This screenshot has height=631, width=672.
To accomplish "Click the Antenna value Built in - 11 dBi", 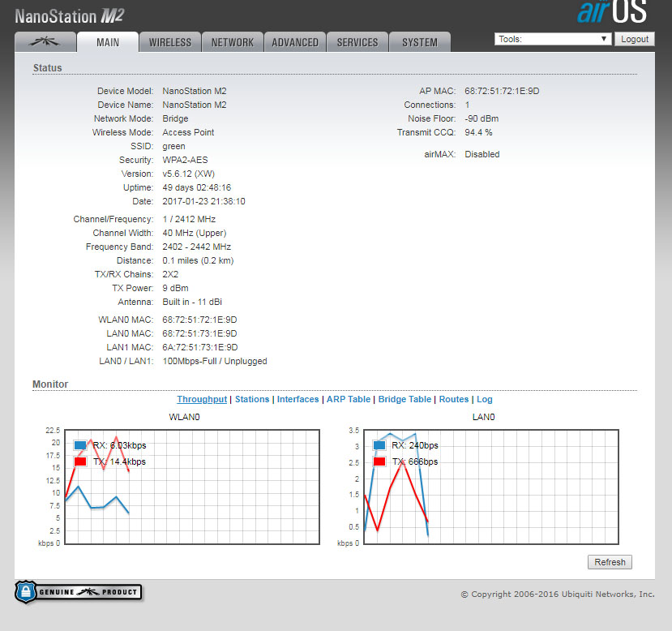I will pos(192,302).
